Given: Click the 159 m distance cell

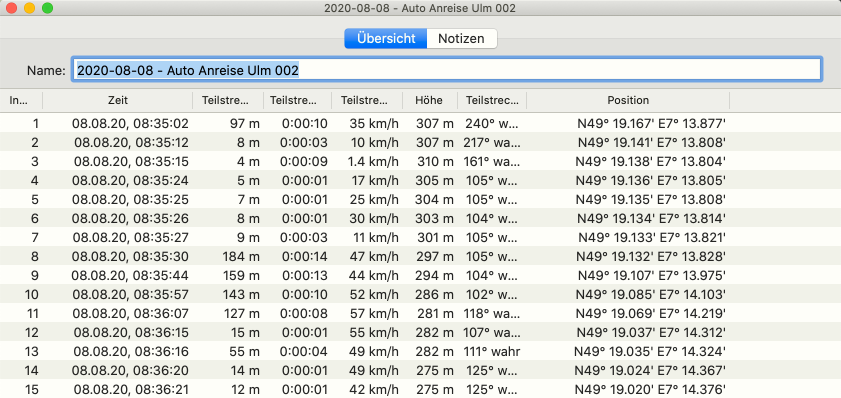Looking at the screenshot, I should tap(241, 276).
